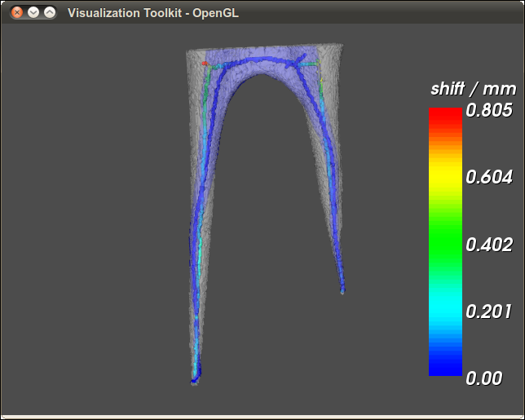Select the 'shift / mm' scalar bar title
Screen dimensions: 525x420
pyautogui.click(x=463, y=90)
